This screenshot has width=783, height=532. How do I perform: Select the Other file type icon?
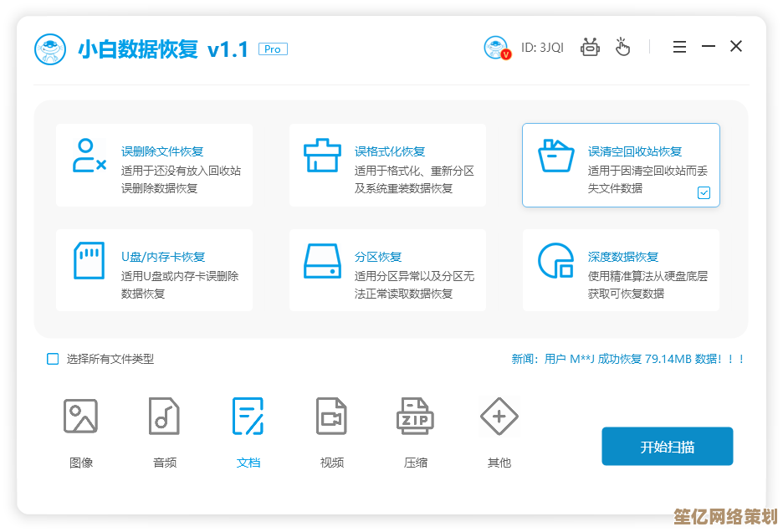[x=499, y=417]
